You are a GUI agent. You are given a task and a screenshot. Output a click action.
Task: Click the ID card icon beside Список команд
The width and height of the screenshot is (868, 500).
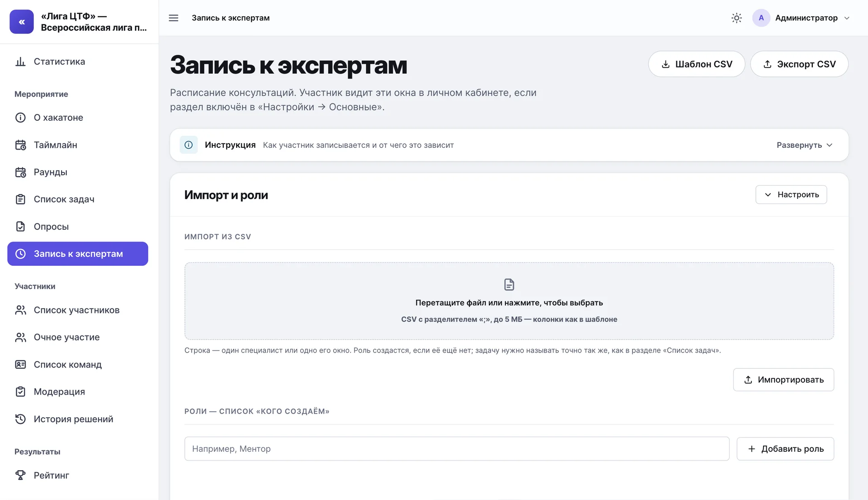(20, 364)
